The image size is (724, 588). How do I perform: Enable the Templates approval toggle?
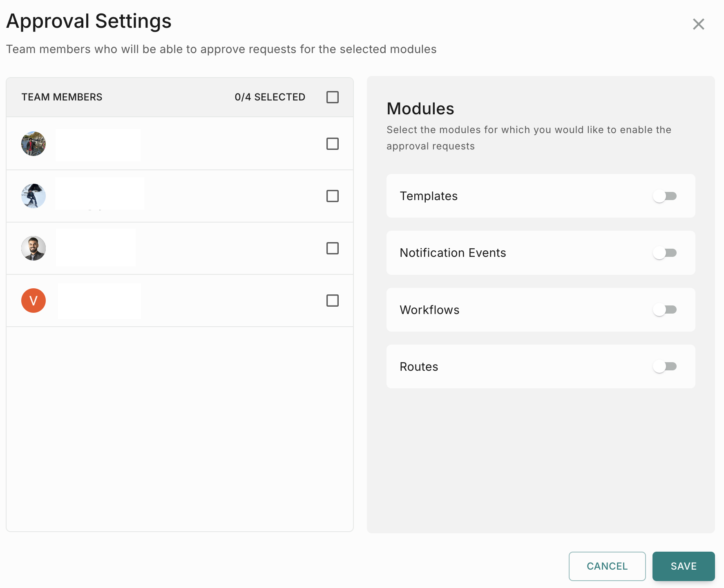click(665, 196)
